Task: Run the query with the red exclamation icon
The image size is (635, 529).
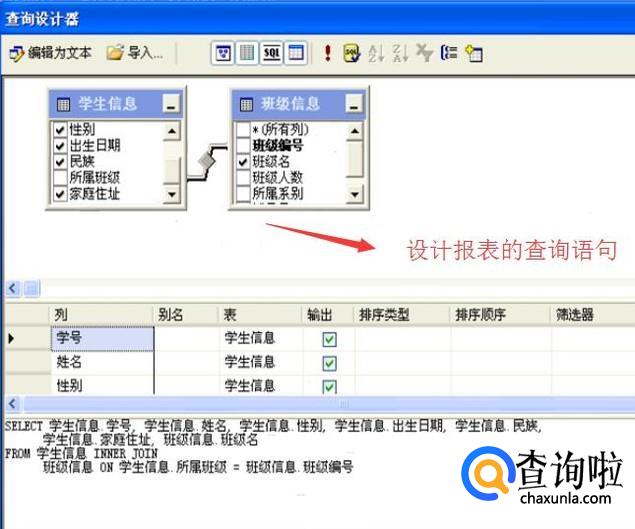Action: (x=327, y=53)
